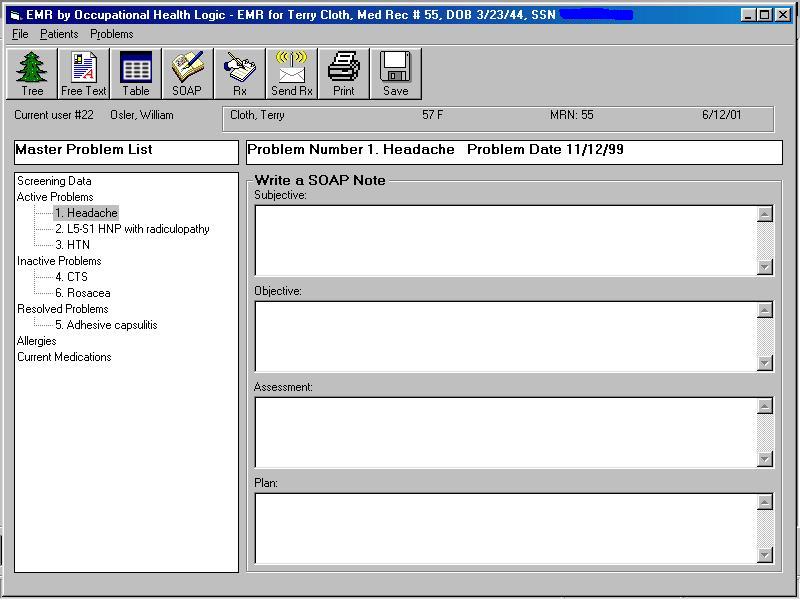This screenshot has height=600, width=800.
Task: Click the Free Text toolbar icon
Action: 84,74
